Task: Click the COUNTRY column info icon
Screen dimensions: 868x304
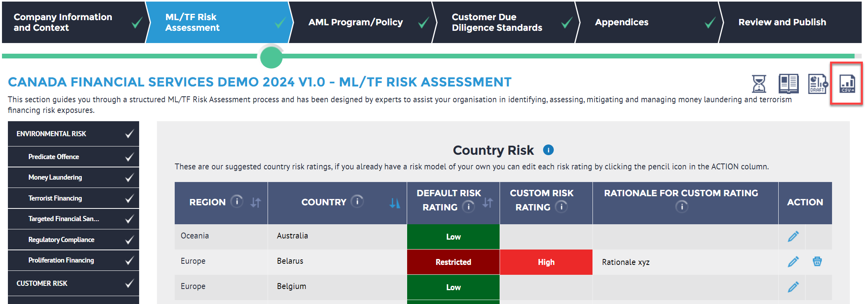Action: pos(357,201)
